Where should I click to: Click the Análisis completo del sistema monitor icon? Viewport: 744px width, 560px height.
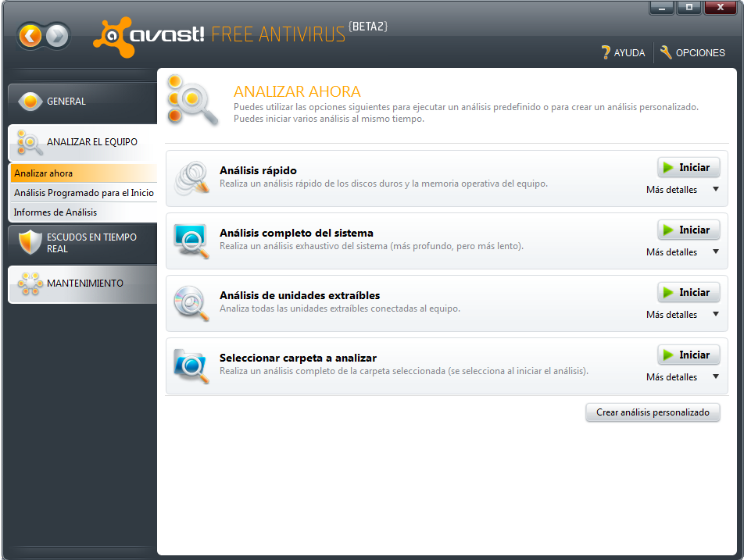point(191,241)
